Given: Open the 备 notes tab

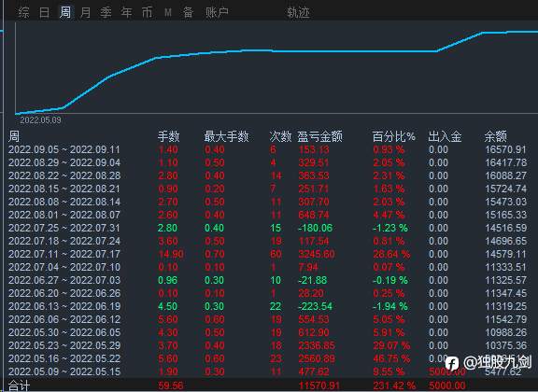Looking at the screenshot, I should [x=188, y=13].
